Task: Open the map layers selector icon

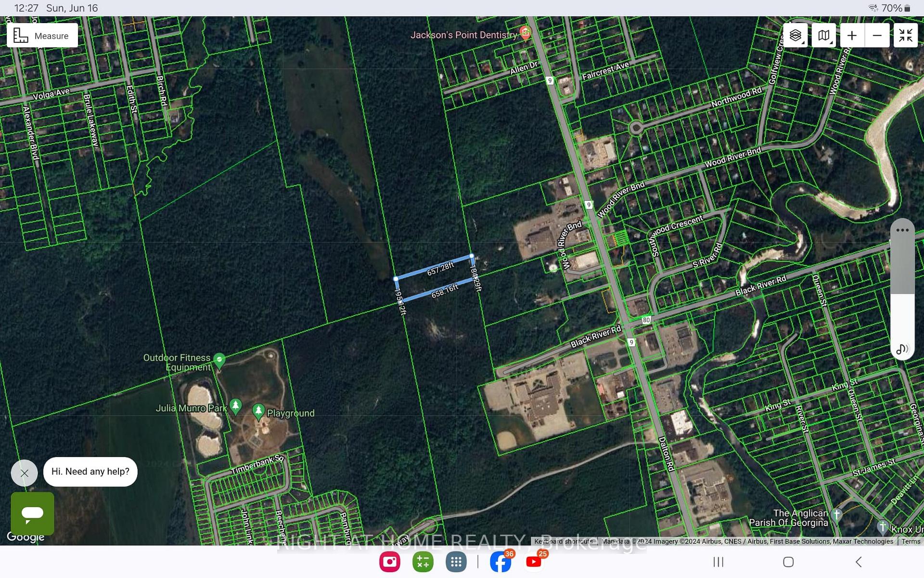Action: (x=795, y=35)
